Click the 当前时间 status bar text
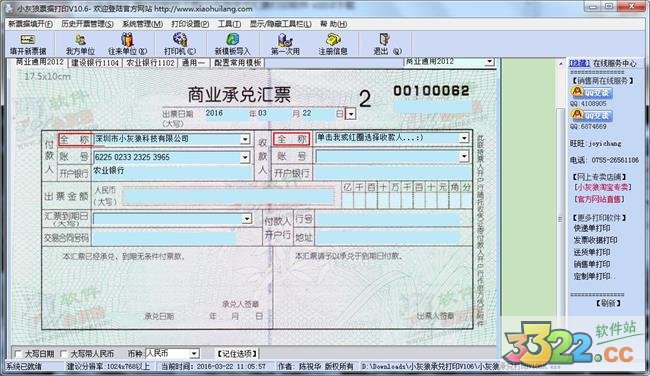Viewport: 650px width, 376px height. [x=214, y=366]
